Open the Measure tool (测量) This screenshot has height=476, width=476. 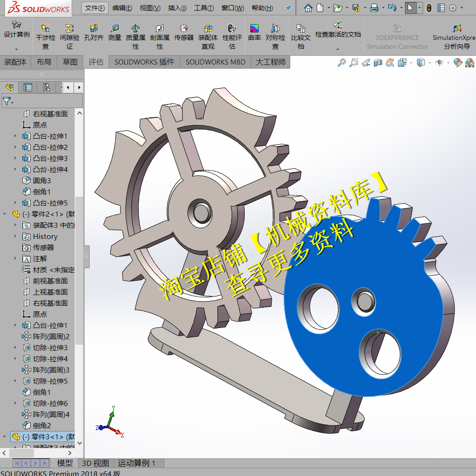[x=115, y=33]
